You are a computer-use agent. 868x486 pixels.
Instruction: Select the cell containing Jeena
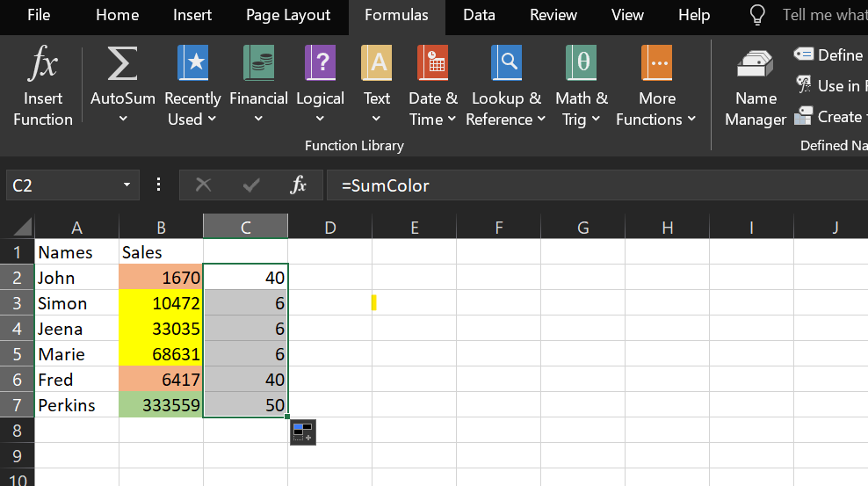click(x=77, y=328)
